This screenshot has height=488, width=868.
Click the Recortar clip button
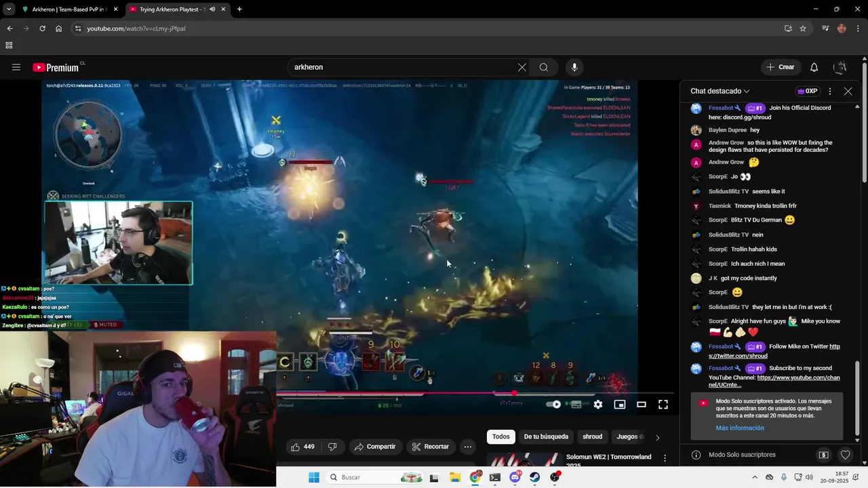tap(431, 447)
